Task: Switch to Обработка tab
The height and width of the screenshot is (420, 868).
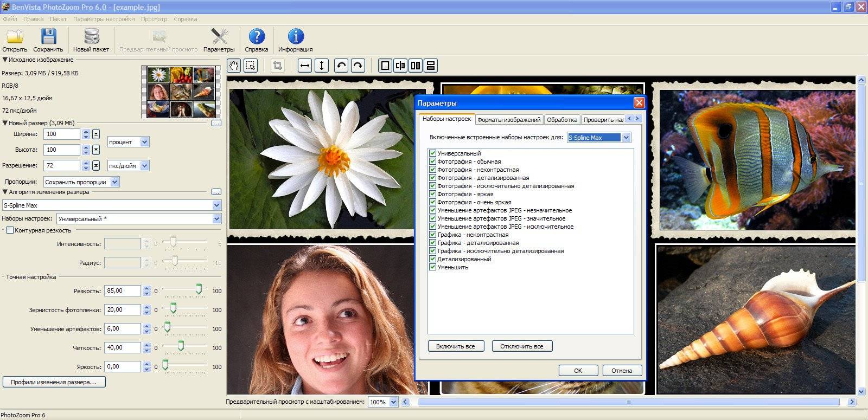Action: [x=562, y=120]
